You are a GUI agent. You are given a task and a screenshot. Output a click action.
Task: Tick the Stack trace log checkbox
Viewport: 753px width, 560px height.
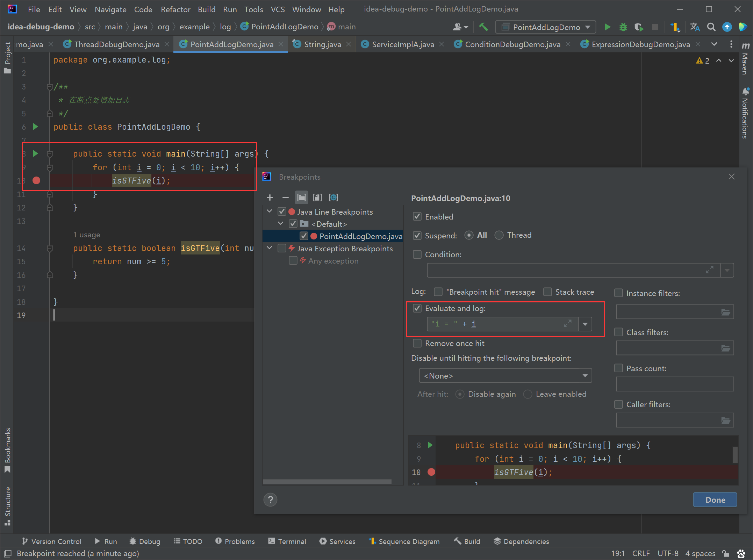547,292
